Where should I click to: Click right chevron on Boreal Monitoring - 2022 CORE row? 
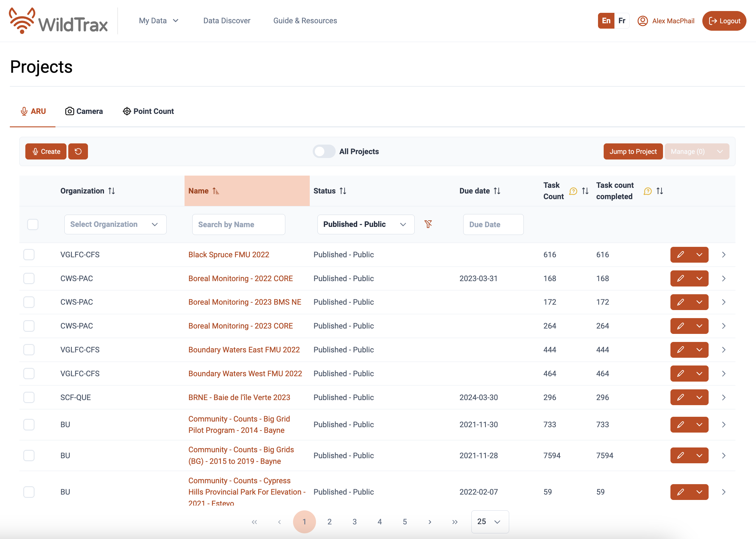pyautogui.click(x=724, y=278)
